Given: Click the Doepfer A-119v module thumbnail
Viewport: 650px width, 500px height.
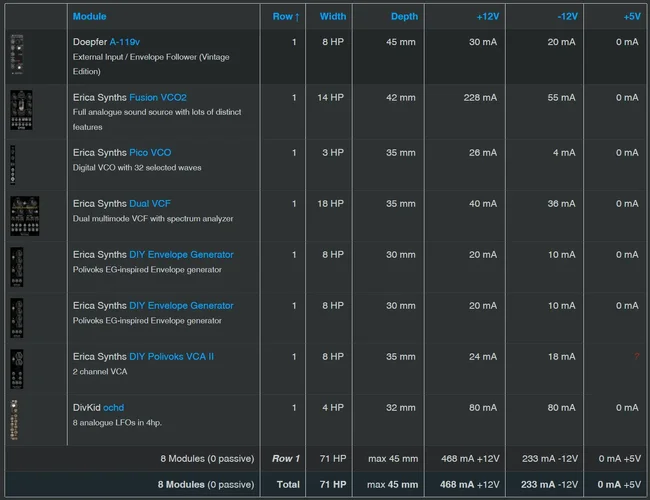Looking at the screenshot, I should pyautogui.click(x=17, y=56).
